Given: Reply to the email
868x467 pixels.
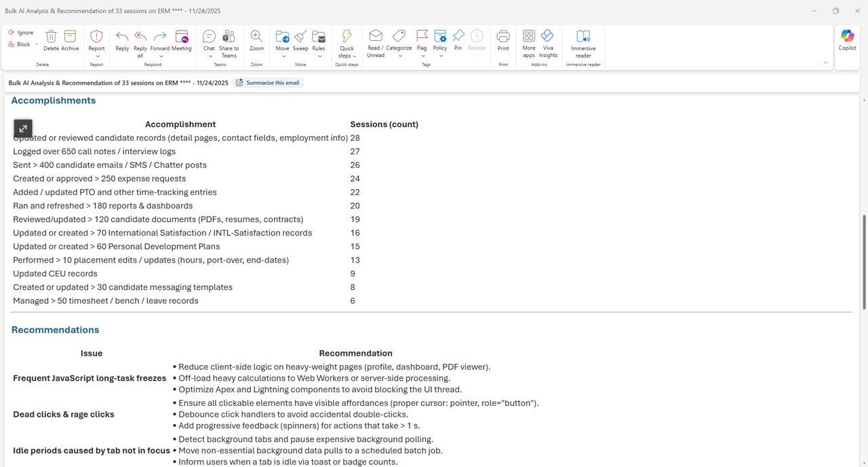Looking at the screenshot, I should coord(122,41).
